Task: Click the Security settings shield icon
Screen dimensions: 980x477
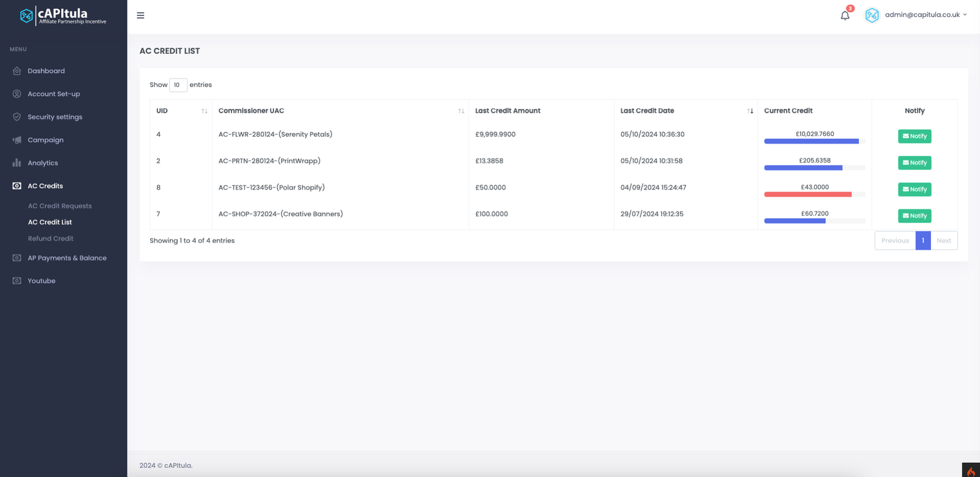Action: pyautogui.click(x=17, y=117)
